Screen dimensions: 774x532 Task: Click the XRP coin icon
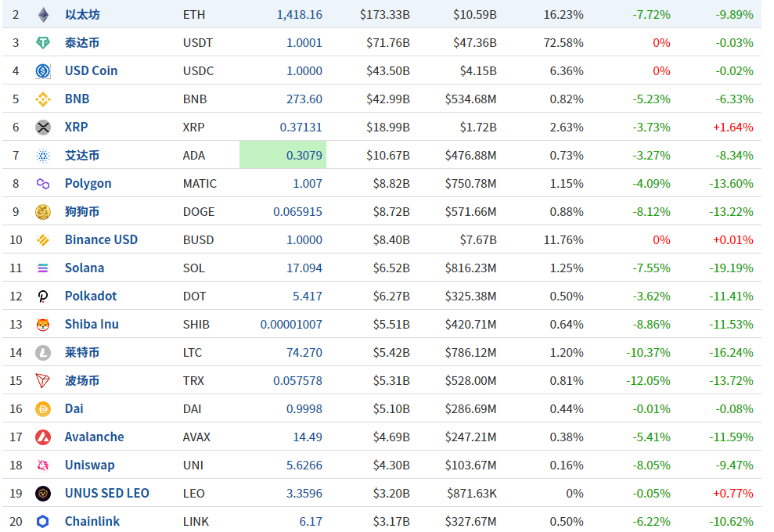point(43,127)
